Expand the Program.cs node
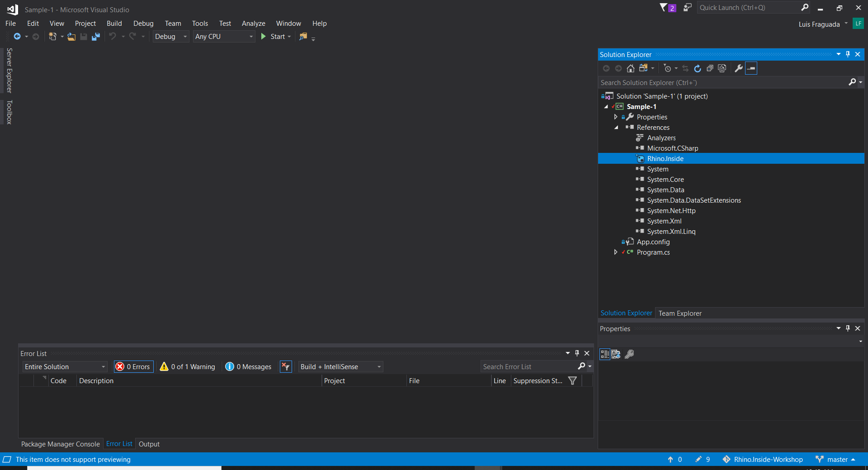Viewport: 868px width, 470px height. [616, 252]
